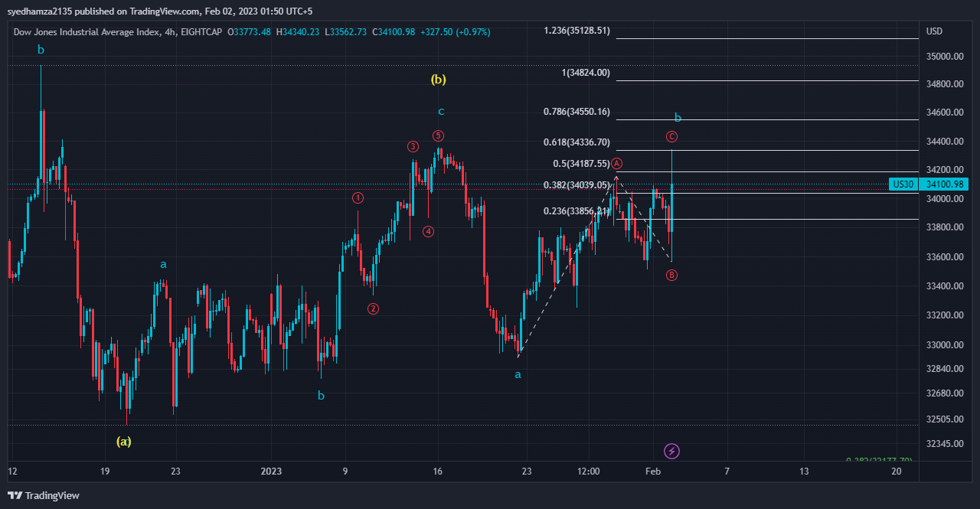Click 34400.00 on the price axis
The width and height of the screenshot is (980, 509).
pos(943,142)
